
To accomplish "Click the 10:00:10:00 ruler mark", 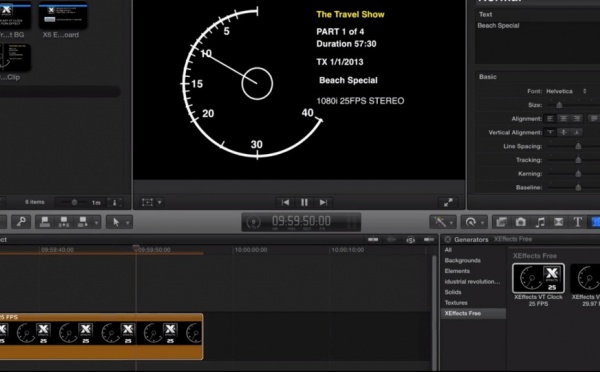I will (x=348, y=250).
